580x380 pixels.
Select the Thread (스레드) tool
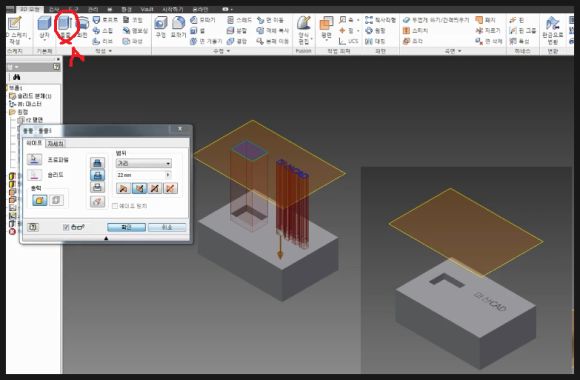240,20
